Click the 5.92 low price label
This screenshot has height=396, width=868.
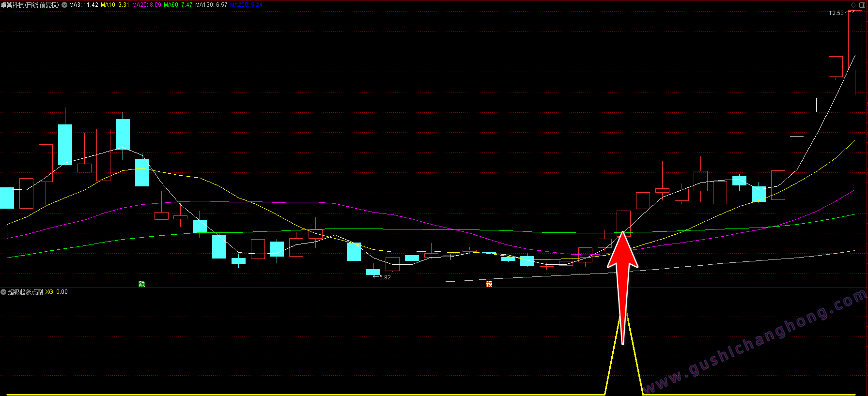pos(385,277)
